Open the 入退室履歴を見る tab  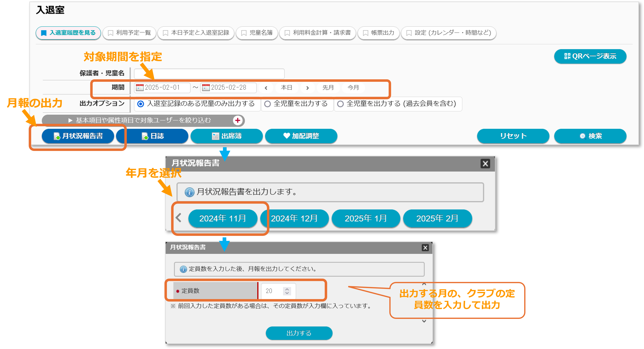click(68, 33)
